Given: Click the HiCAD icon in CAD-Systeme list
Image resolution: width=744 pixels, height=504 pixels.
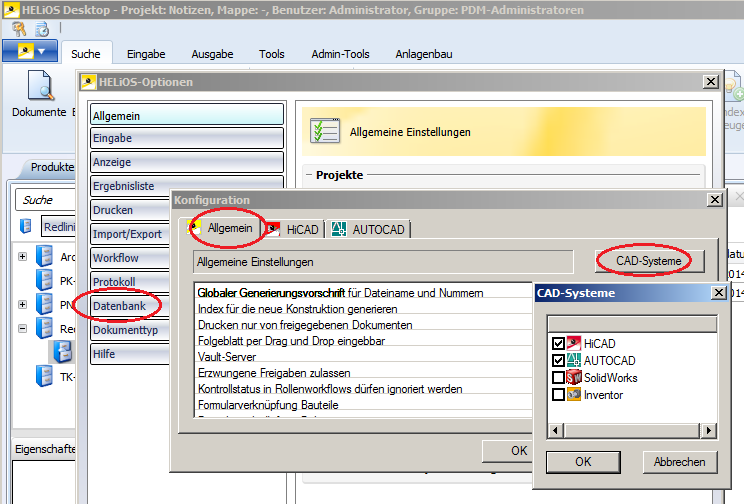Looking at the screenshot, I should click(574, 343).
